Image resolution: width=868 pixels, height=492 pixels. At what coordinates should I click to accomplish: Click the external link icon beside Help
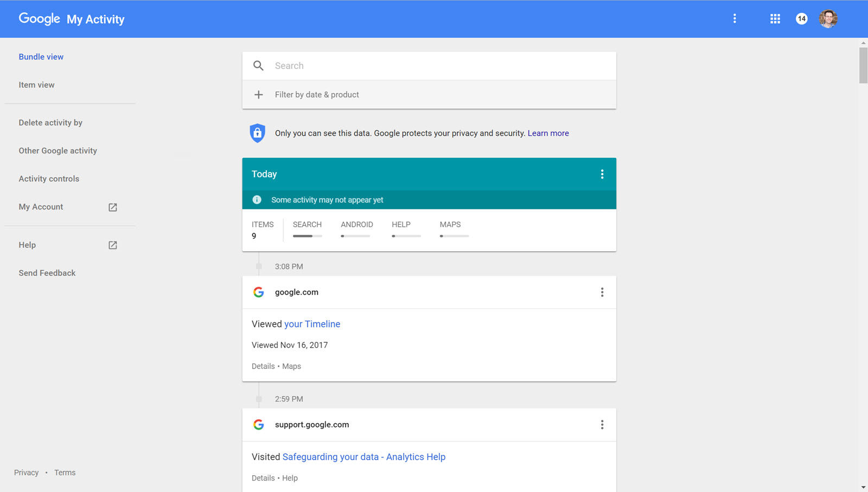coord(113,245)
